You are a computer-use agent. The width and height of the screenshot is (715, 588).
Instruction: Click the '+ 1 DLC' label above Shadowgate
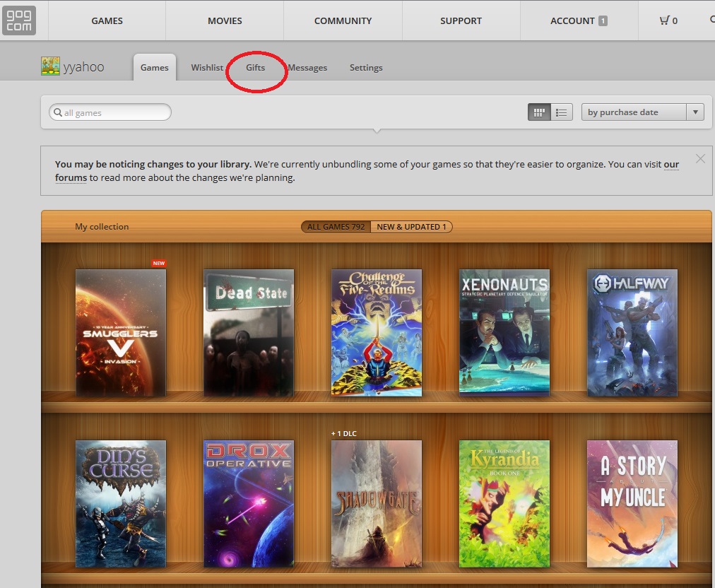point(344,433)
